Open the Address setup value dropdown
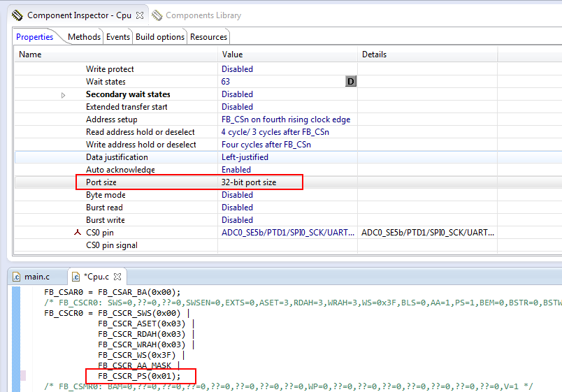The image size is (562, 392). click(x=286, y=119)
